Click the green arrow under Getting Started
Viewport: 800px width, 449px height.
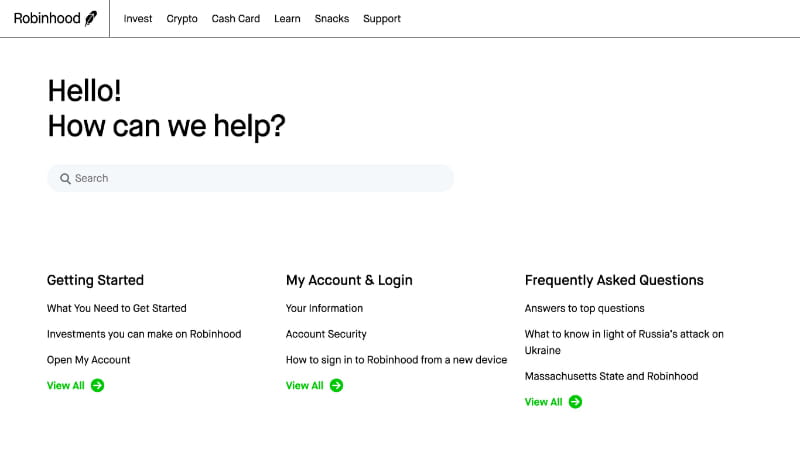[97, 386]
